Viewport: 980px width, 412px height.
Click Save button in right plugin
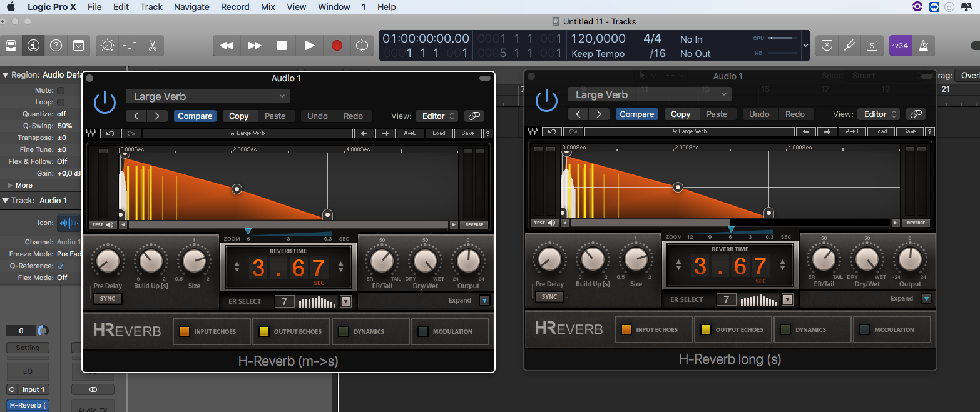909,131
